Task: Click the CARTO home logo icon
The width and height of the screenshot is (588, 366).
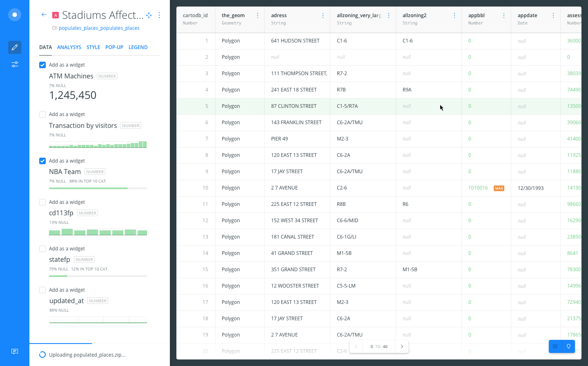Action: click(15, 15)
